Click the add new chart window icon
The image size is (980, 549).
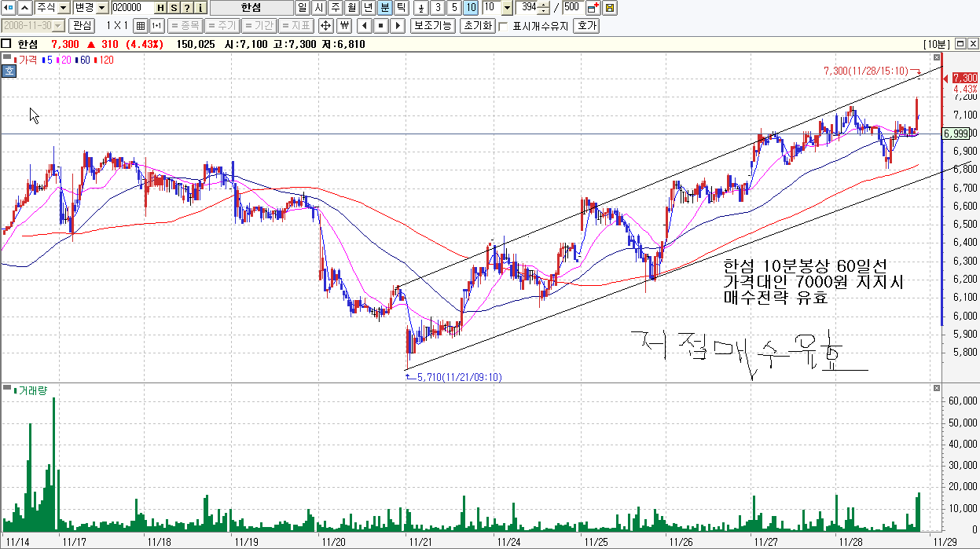[593, 8]
